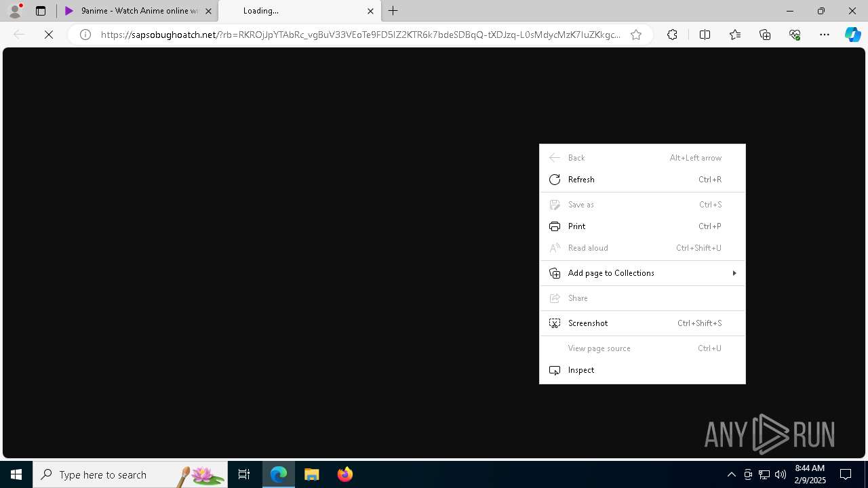Screen dimensions: 868x488
Task: Open Browser essentials icon
Action: 795,35
